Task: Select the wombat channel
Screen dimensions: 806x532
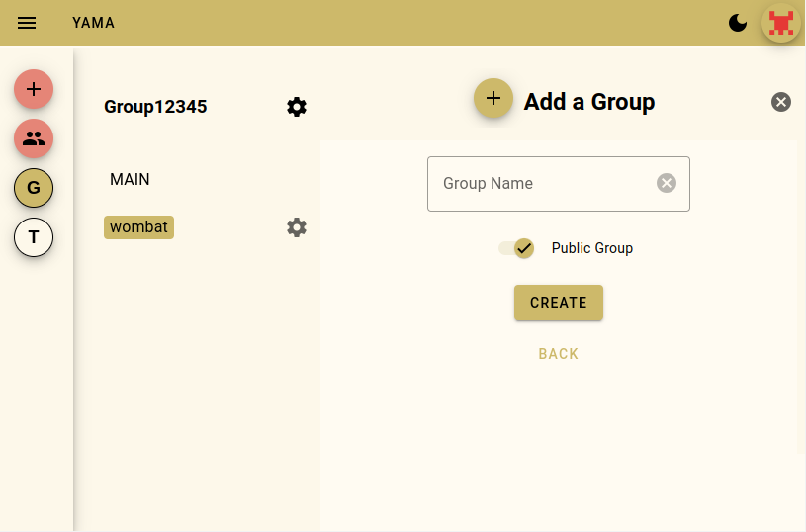Action: 138,227
